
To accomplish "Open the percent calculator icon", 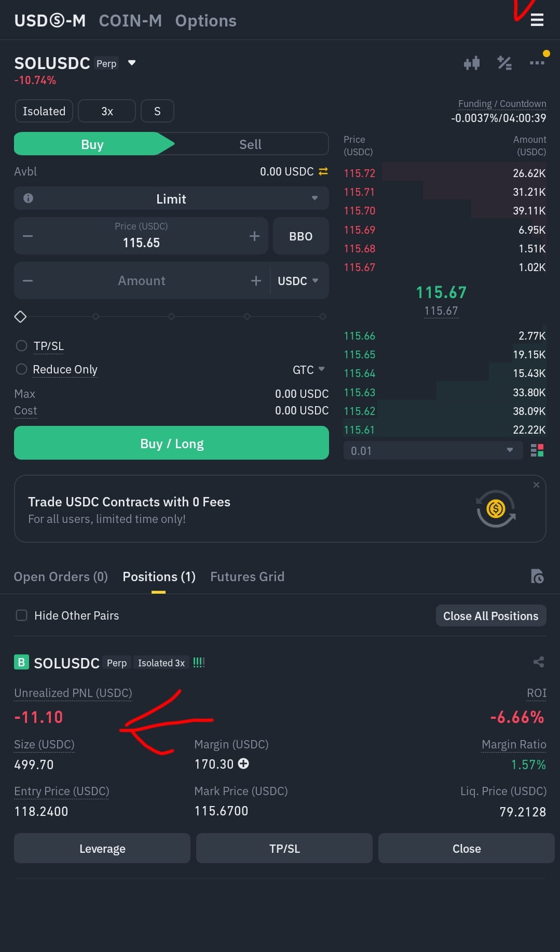I will 504,63.
